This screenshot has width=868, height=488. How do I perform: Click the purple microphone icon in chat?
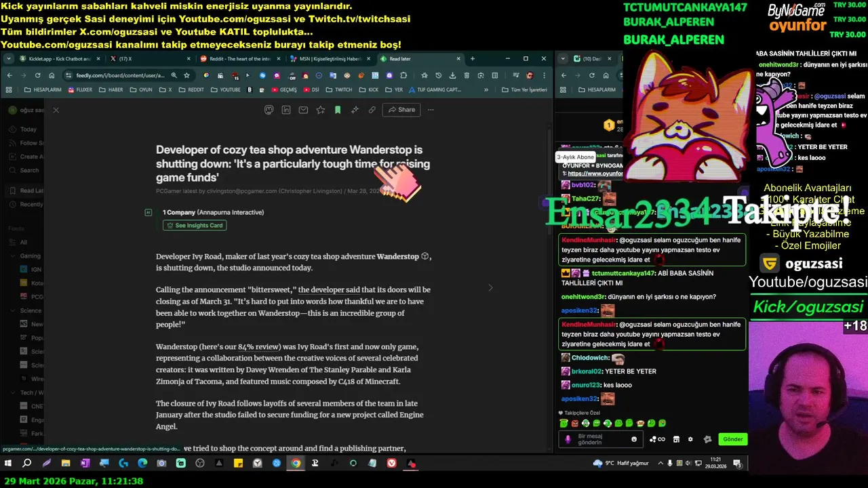pos(568,439)
